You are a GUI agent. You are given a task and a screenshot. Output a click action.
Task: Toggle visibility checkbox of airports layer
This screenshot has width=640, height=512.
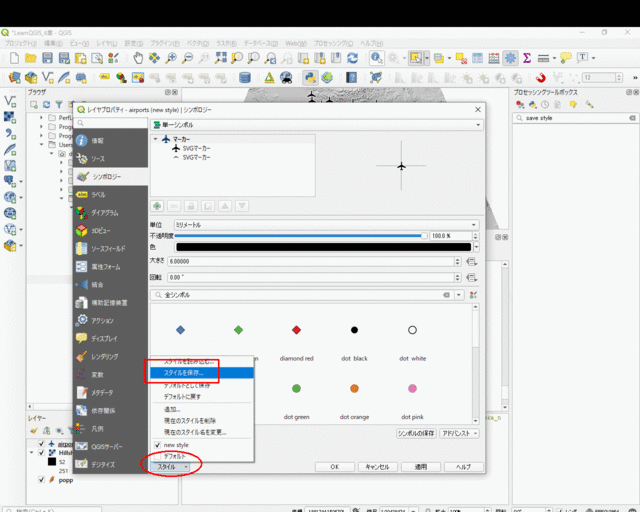coord(41,443)
